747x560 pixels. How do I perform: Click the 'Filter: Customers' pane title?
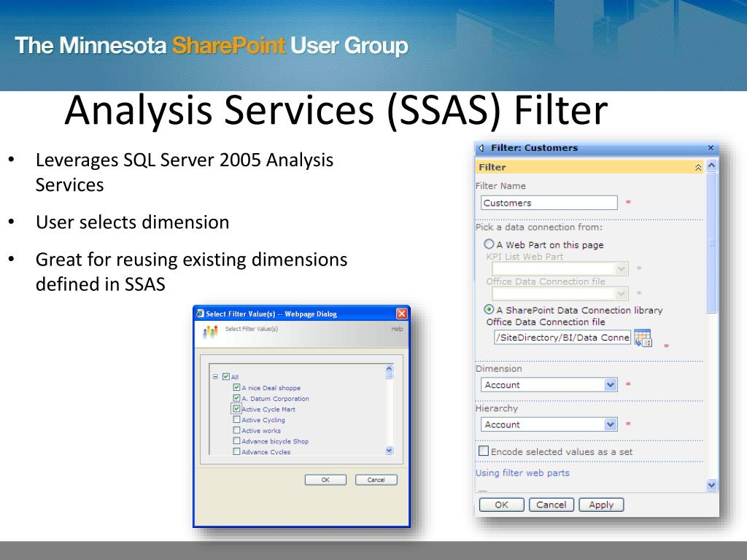[534, 148]
